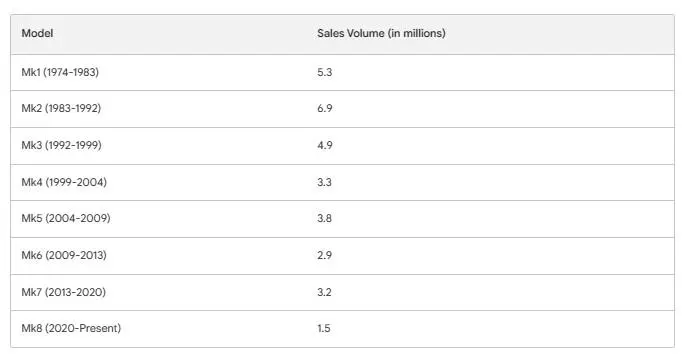Viewport: 682px width, 360px height.
Task: Select the Mk2 (1983-1992) cell
Action: click(158, 109)
